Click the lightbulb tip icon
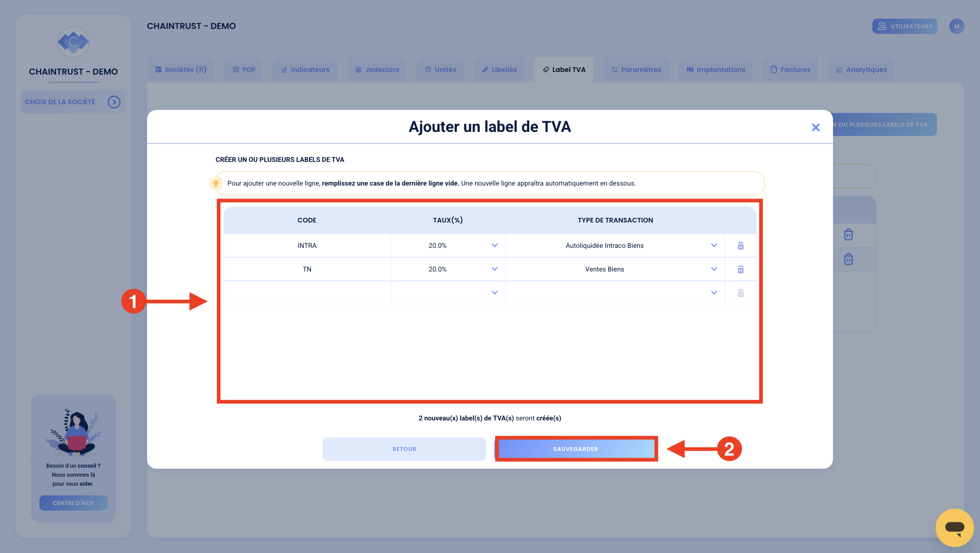 216,183
